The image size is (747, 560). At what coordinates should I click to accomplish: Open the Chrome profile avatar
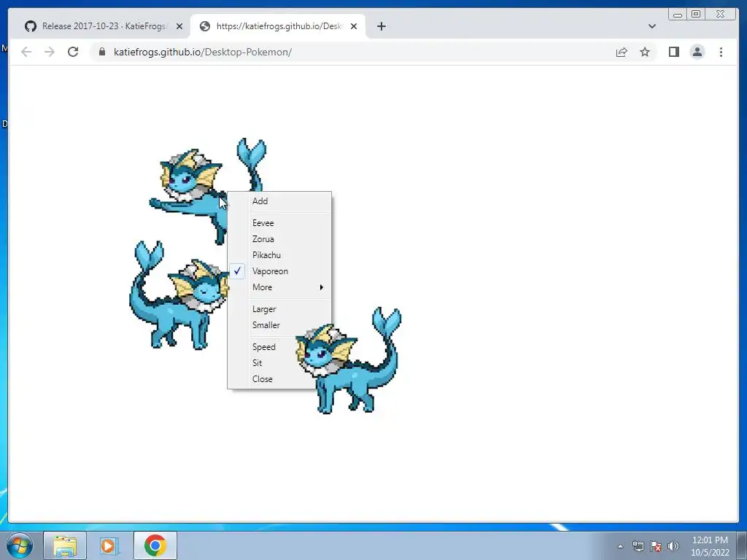(x=697, y=52)
